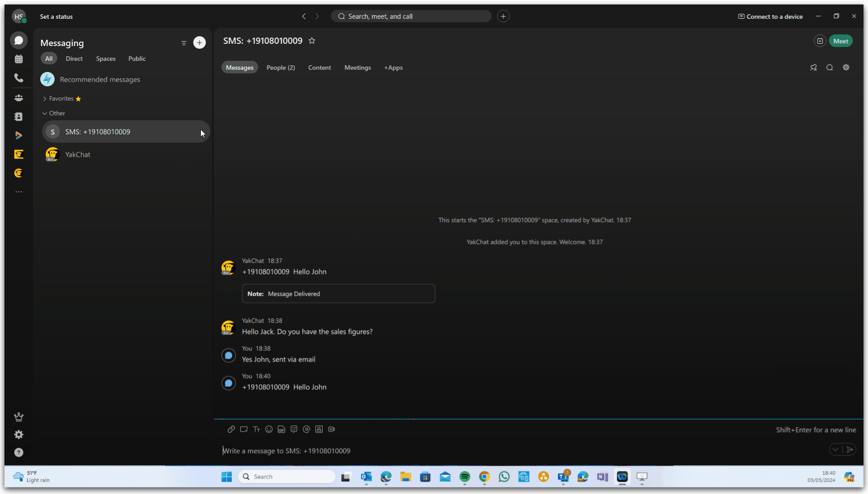Viewport: 868px width, 494px height.
Task: Open the Messaging icon in the left sidebar
Action: 19,40
